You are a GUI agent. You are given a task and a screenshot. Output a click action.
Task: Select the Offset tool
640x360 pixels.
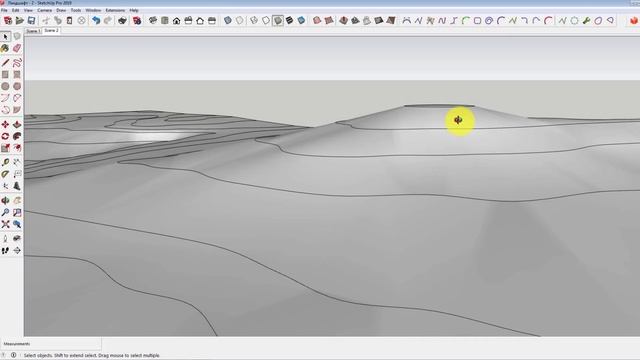[x=17, y=148]
